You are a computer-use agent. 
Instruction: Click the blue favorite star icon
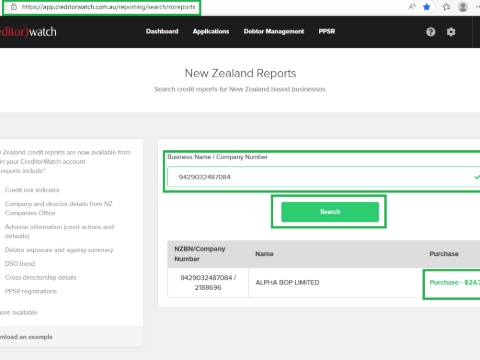(x=426, y=7)
